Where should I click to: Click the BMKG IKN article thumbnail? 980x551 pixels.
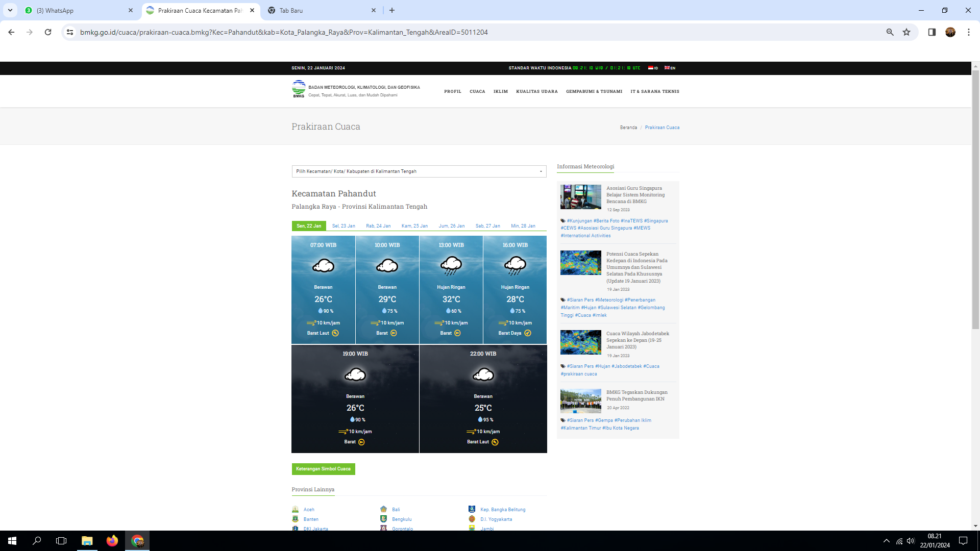(581, 401)
